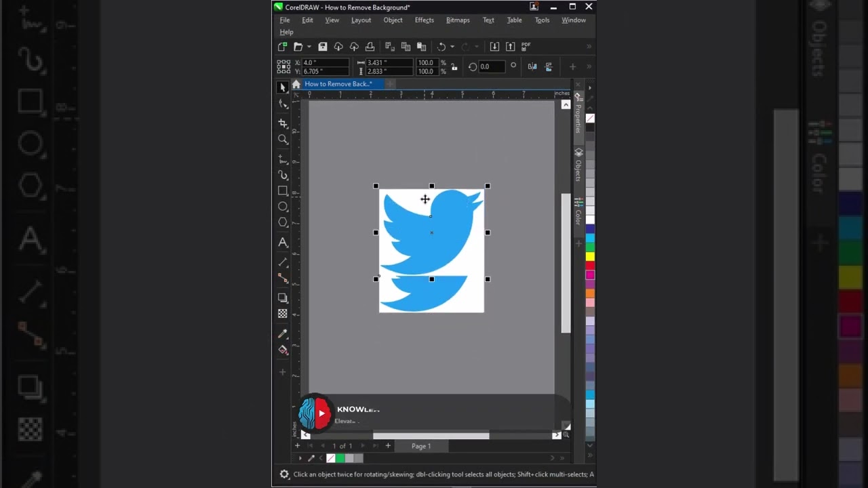Select the Interactive Fill bucket tool
Screen dimensions: 868x488
(283, 350)
